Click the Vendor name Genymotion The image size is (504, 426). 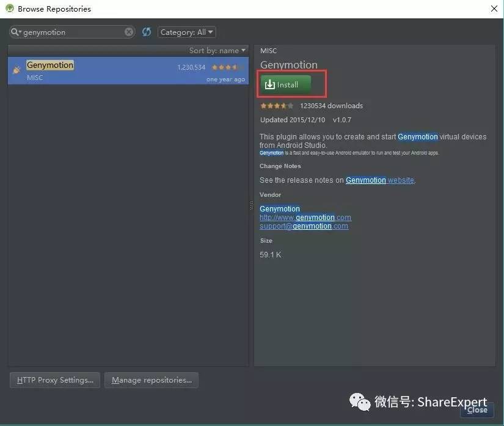(280, 208)
